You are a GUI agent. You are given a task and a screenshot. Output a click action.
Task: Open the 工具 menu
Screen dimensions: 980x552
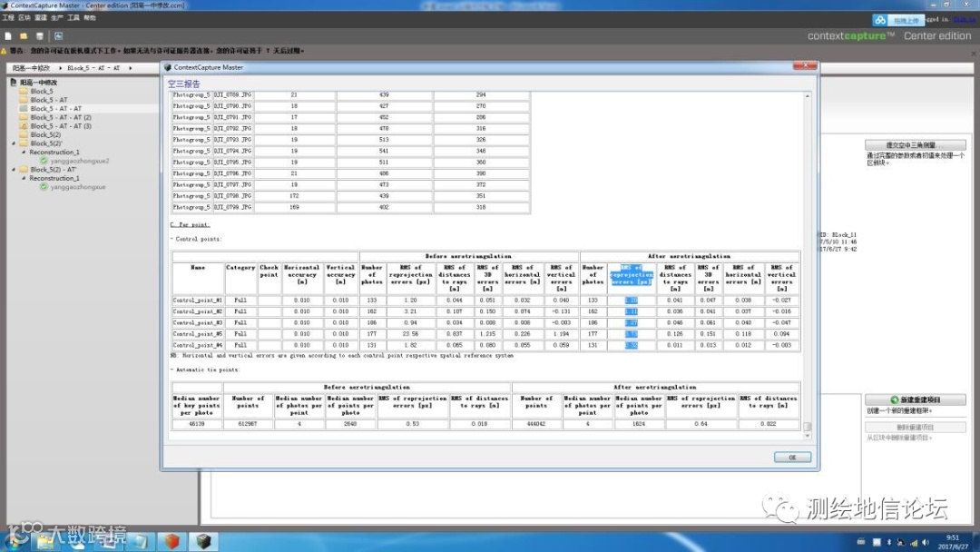[73, 18]
